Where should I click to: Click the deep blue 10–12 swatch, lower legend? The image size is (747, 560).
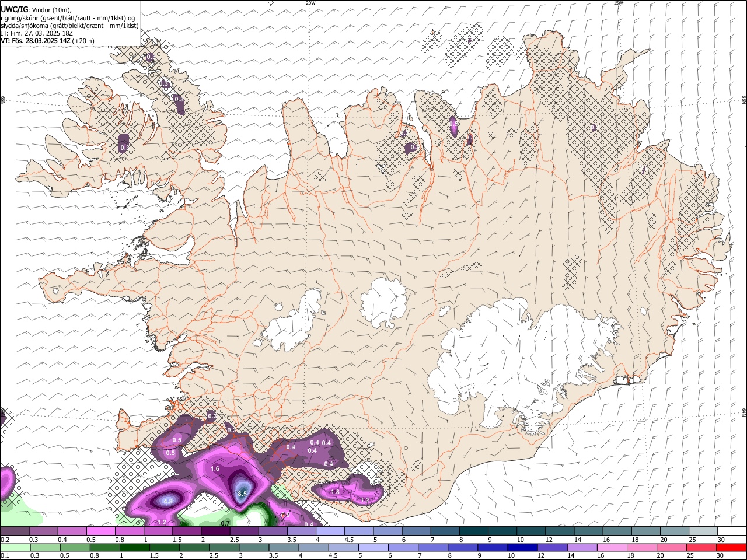click(x=523, y=548)
